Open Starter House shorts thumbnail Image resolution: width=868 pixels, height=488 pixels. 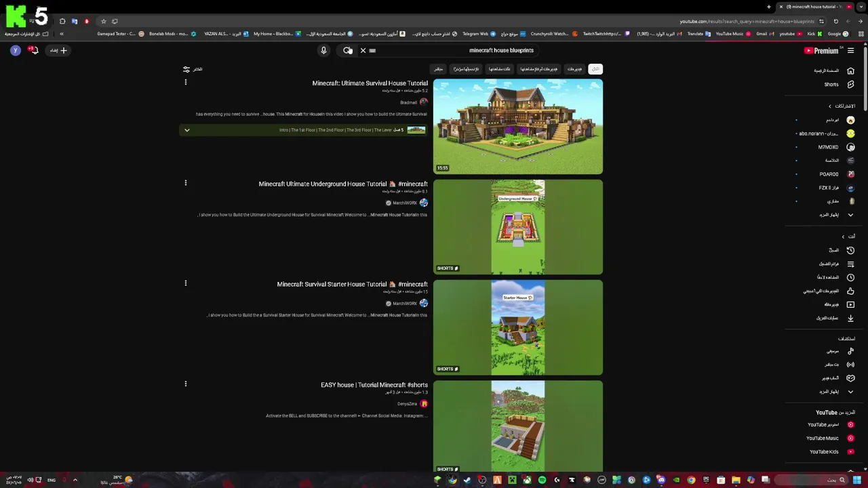[x=518, y=327]
